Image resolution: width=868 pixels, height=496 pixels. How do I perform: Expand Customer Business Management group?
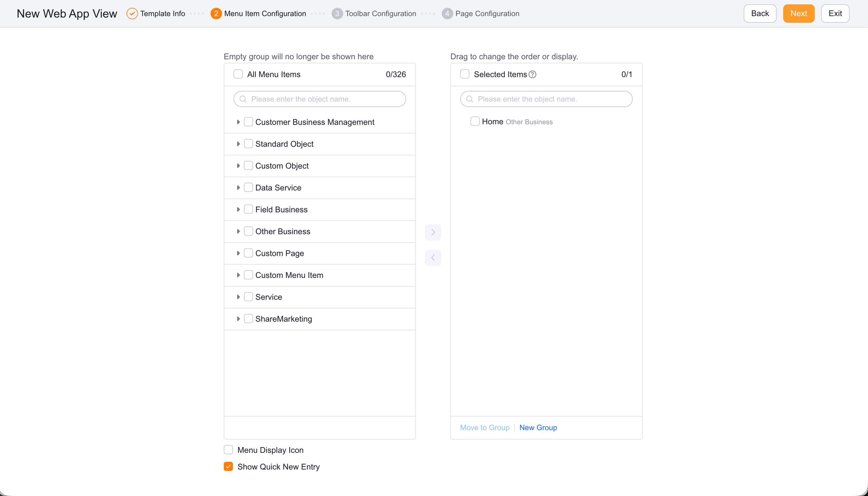tap(238, 122)
